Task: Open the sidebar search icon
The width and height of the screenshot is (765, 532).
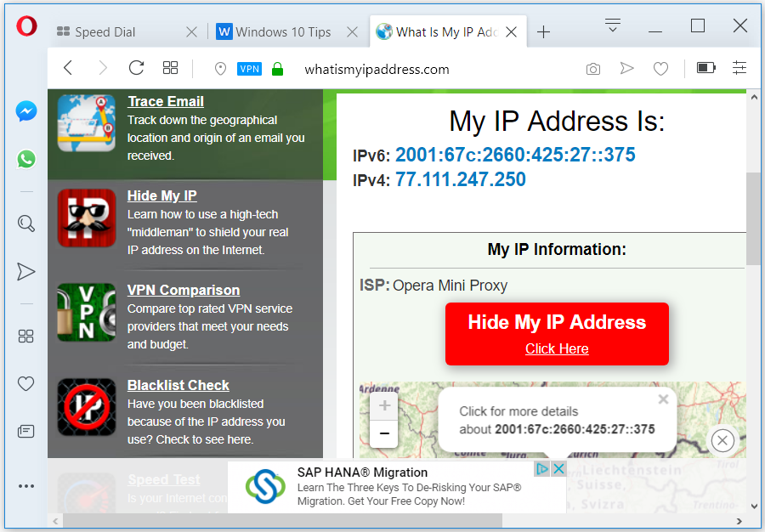Action: pyautogui.click(x=26, y=224)
